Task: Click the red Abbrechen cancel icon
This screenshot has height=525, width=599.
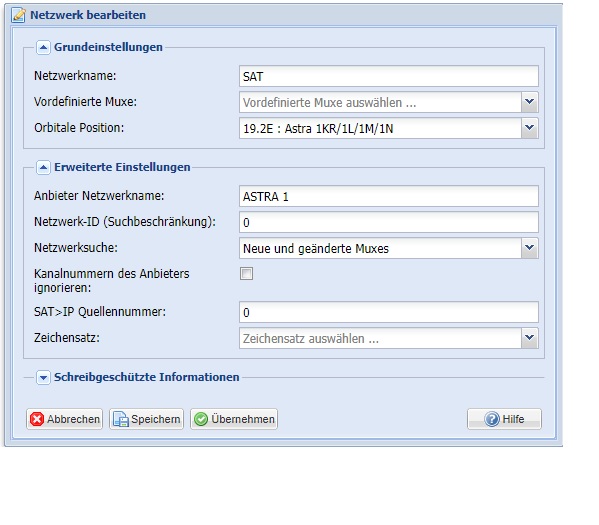Action: tap(37, 419)
